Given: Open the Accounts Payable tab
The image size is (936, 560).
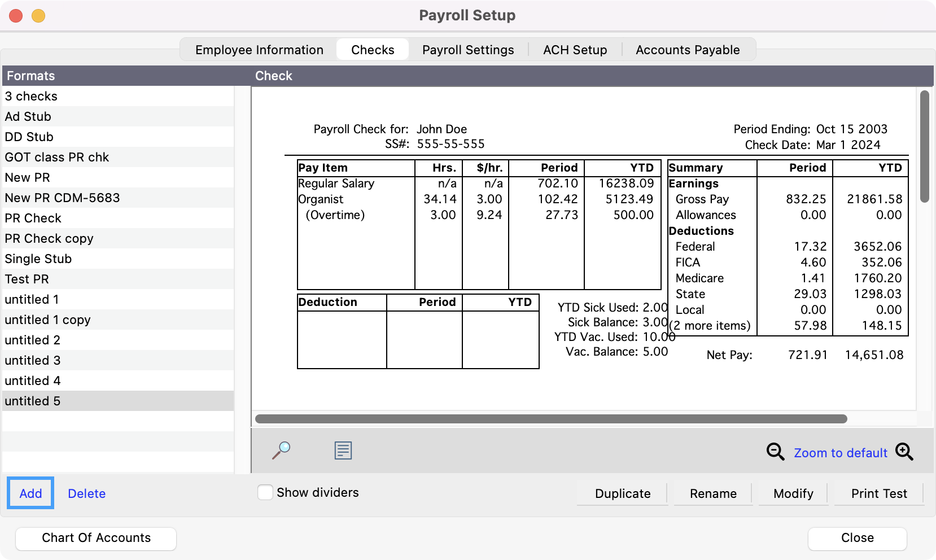Looking at the screenshot, I should click(x=687, y=50).
